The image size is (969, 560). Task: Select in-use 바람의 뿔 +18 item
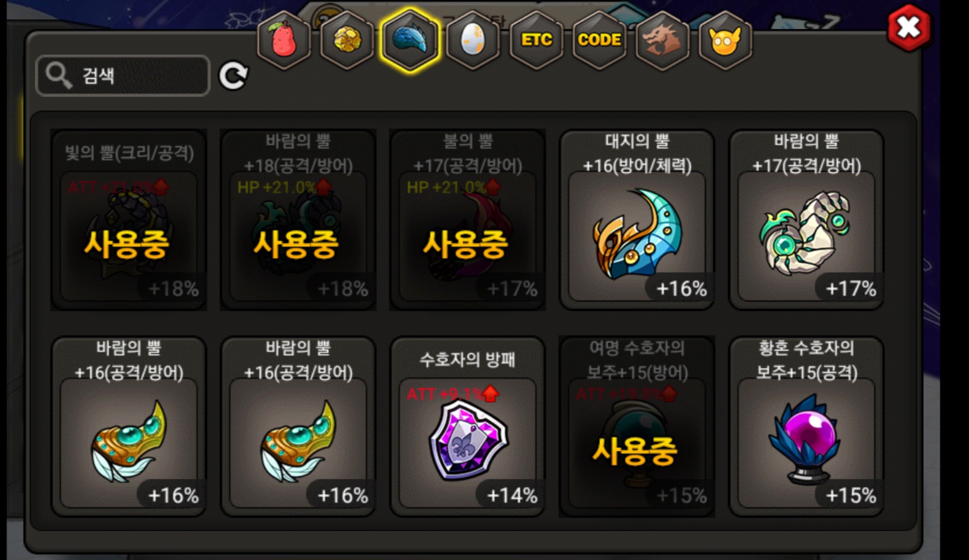click(x=298, y=220)
